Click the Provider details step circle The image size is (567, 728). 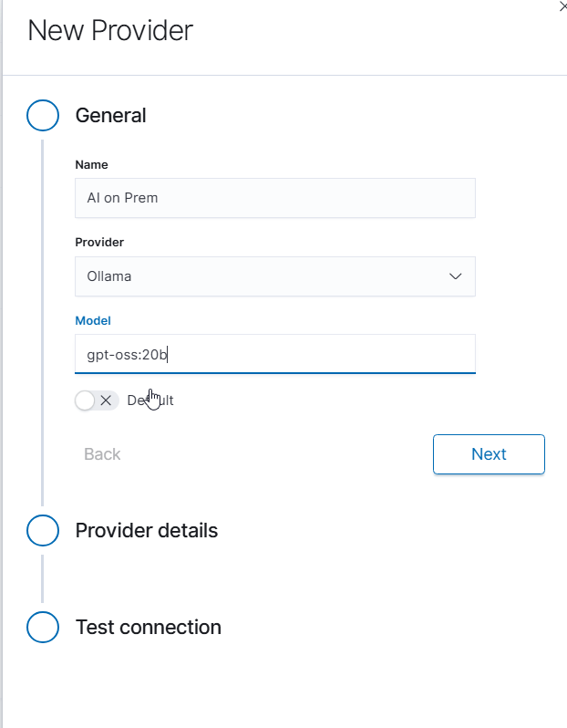pyautogui.click(x=44, y=531)
